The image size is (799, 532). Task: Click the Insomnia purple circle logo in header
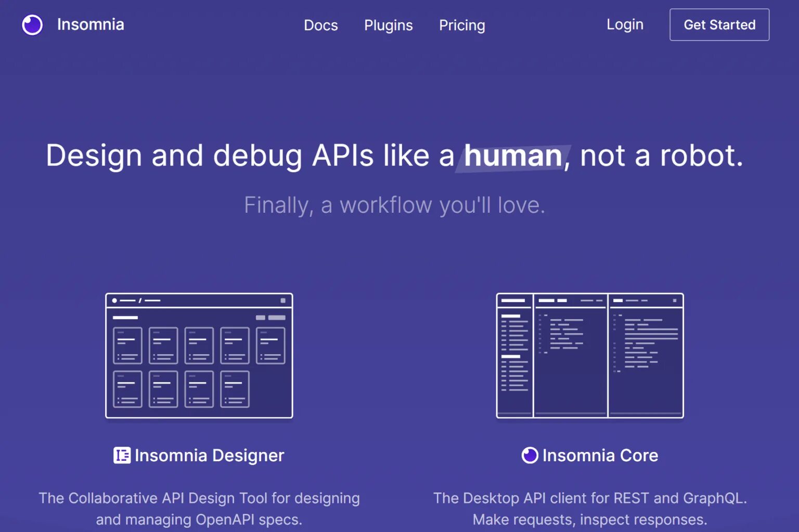(x=32, y=24)
